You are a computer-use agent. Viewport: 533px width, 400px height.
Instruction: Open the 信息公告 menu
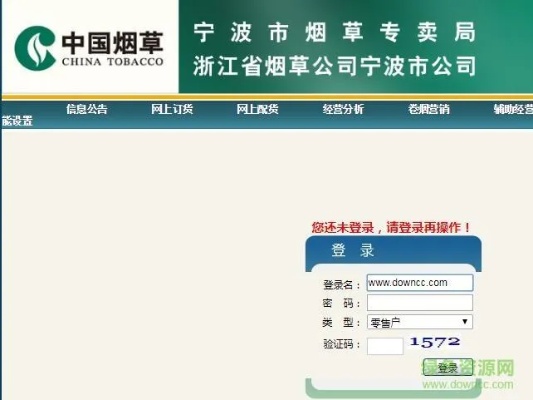[x=87, y=109]
